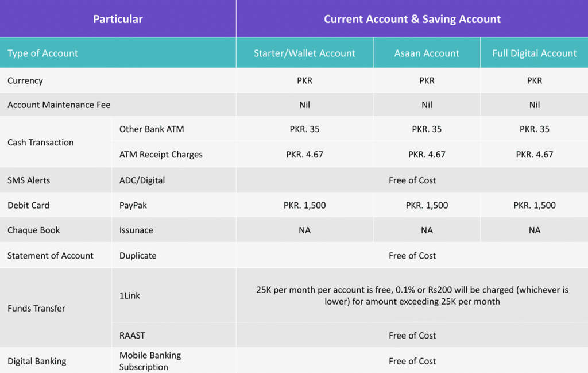Click Asaan Account's PKR. 1,500 debit card fee
Screen dimensions: 588x373
click(x=427, y=205)
